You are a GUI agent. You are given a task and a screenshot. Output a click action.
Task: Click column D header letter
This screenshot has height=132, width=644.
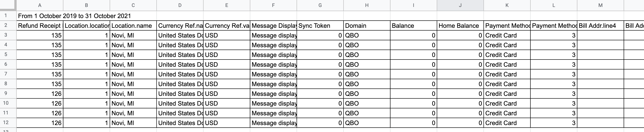[180, 5]
